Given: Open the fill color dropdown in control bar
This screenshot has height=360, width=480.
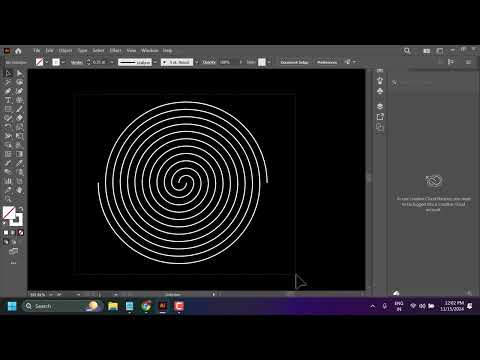Looking at the screenshot, I should (x=46, y=62).
